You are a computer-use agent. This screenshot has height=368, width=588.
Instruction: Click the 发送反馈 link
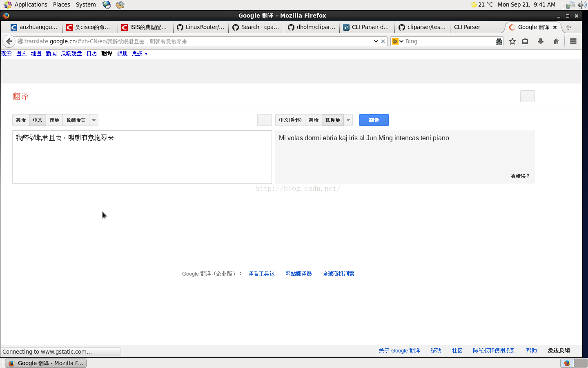(559, 350)
